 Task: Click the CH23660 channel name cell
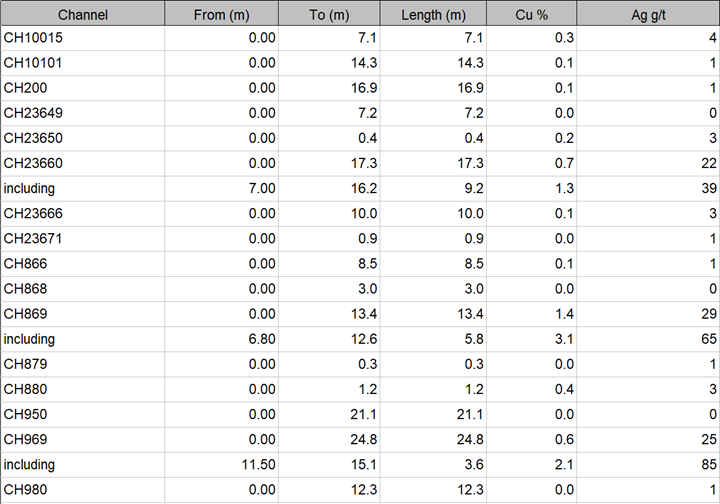[82, 163]
